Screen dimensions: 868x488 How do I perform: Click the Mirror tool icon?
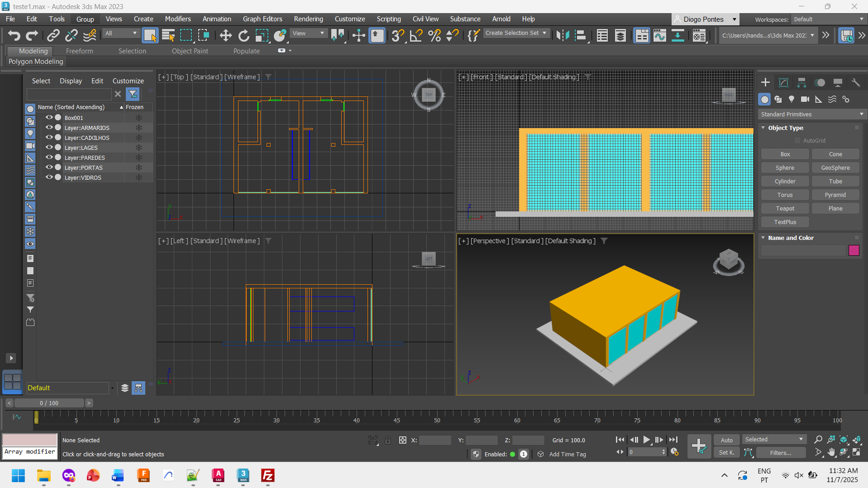coord(563,35)
